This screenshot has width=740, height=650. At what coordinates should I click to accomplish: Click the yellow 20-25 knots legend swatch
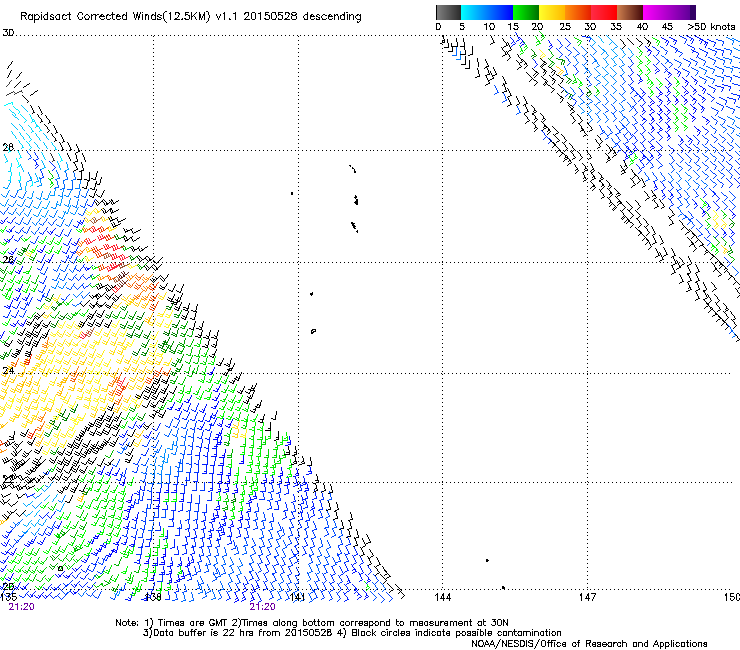[x=552, y=12]
